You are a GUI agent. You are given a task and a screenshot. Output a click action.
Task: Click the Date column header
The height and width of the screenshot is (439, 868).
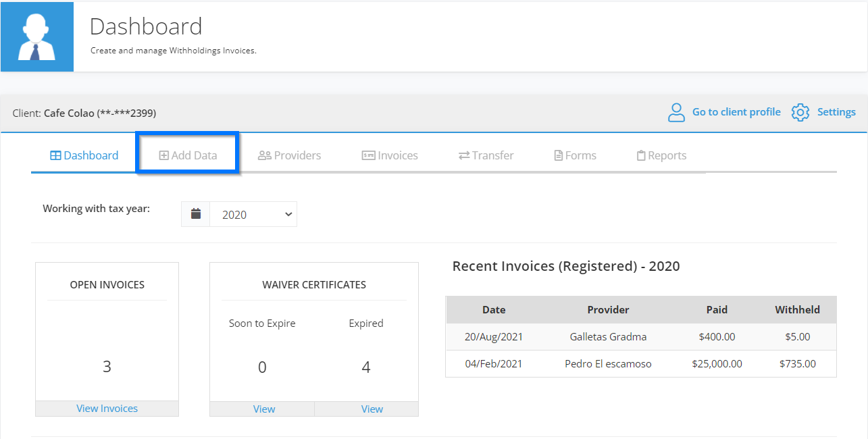pyautogui.click(x=494, y=310)
